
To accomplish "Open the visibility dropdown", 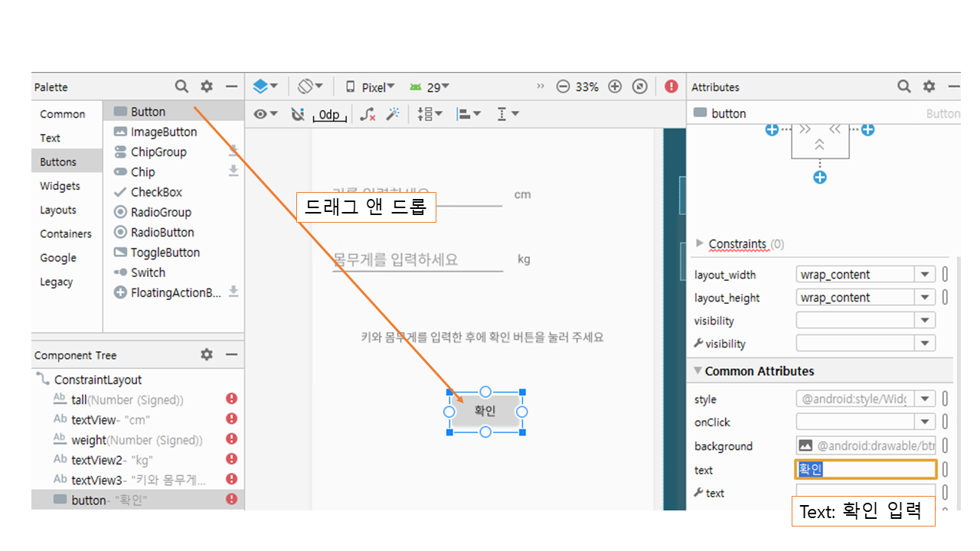I will pos(925,321).
